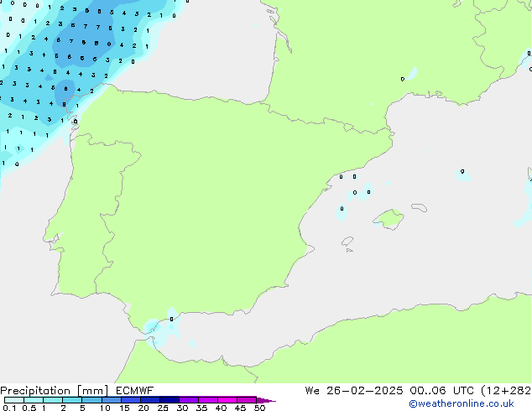
Task: Open the weatheronline.co.uk copyright link
Action: [462, 403]
